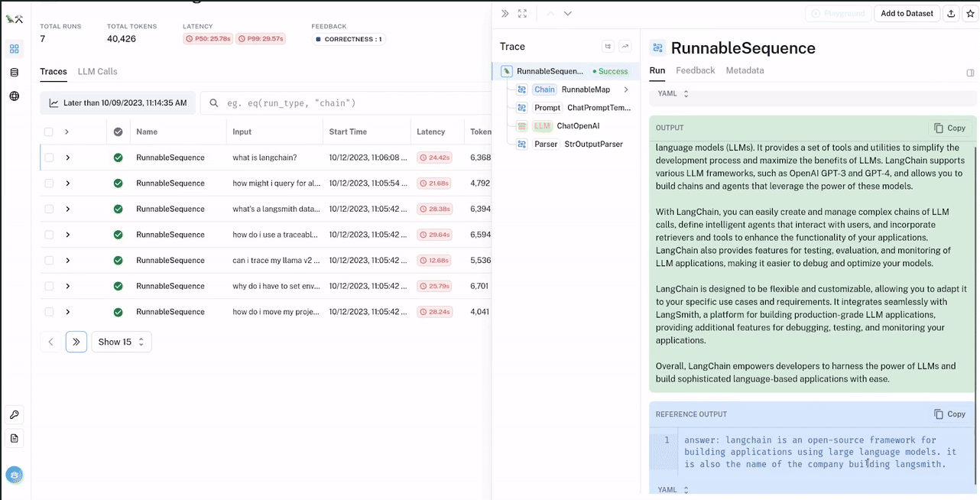980x500 pixels.
Task: Open the Hub via the globe icon
Action: [x=14, y=94]
